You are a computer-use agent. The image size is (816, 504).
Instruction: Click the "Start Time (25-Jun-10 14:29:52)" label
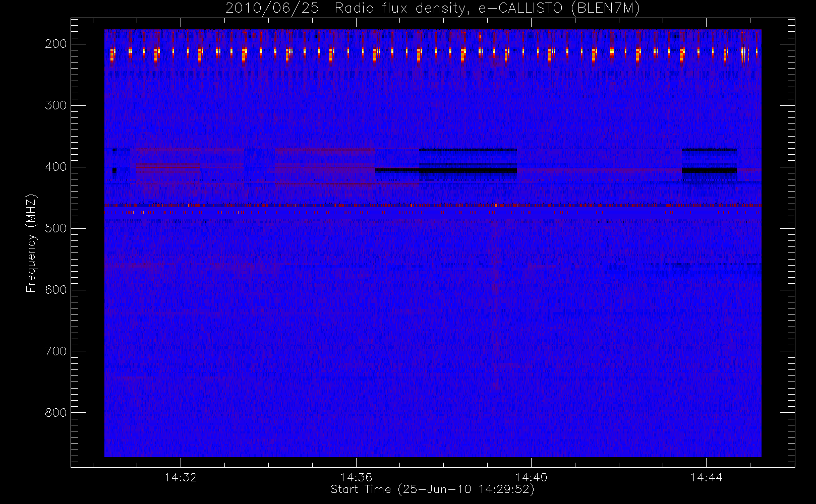[x=432, y=489]
